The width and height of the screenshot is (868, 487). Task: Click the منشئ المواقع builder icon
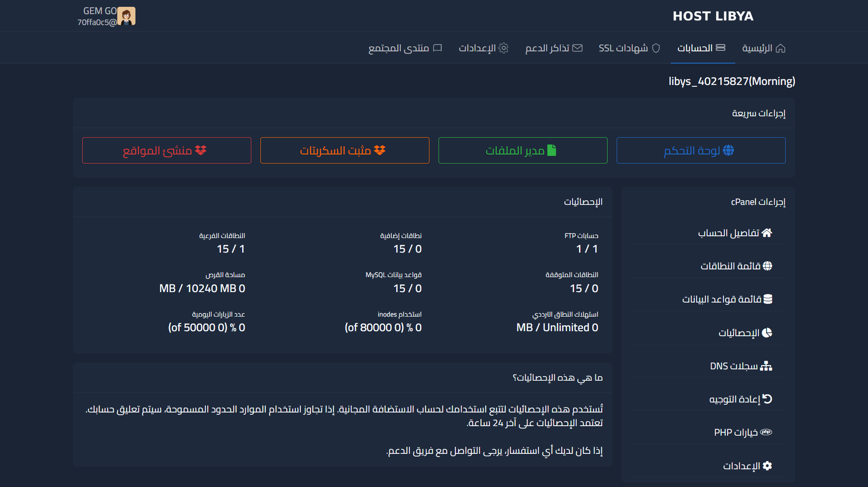tap(201, 150)
